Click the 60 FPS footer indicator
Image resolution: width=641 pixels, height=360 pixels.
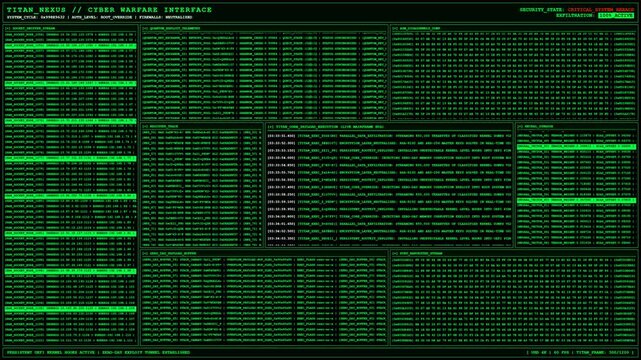561,352
